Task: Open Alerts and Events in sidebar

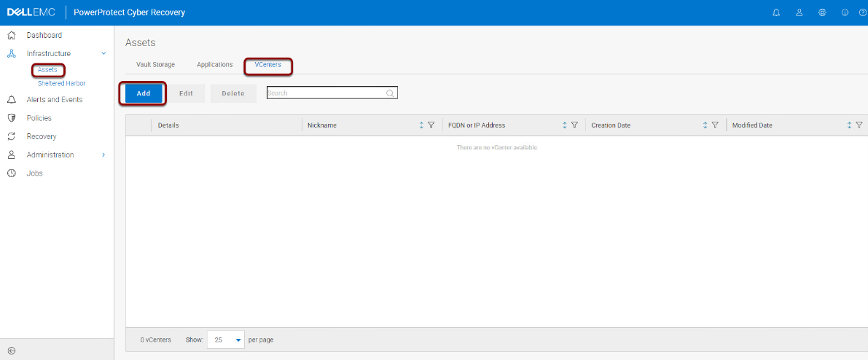Action: tap(54, 100)
